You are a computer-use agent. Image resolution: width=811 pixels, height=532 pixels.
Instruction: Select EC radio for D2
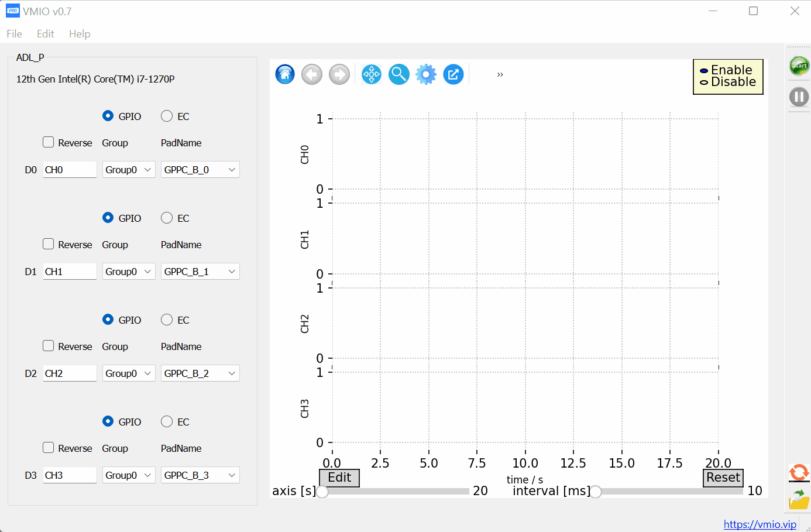click(x=167, y=320)
